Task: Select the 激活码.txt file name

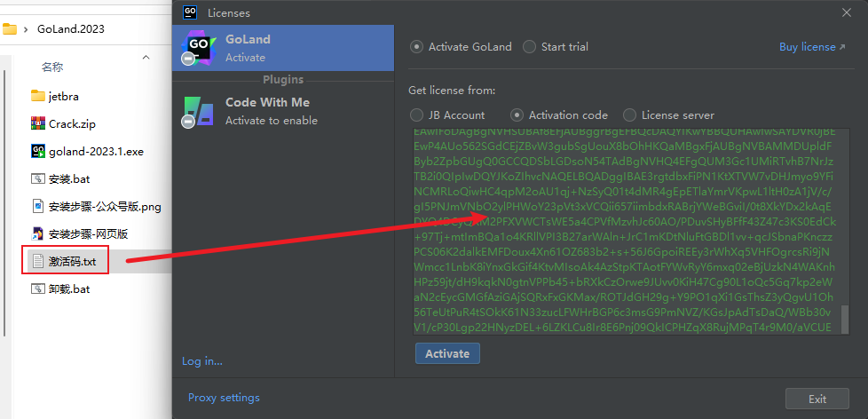Action: [x=72, y=261]
